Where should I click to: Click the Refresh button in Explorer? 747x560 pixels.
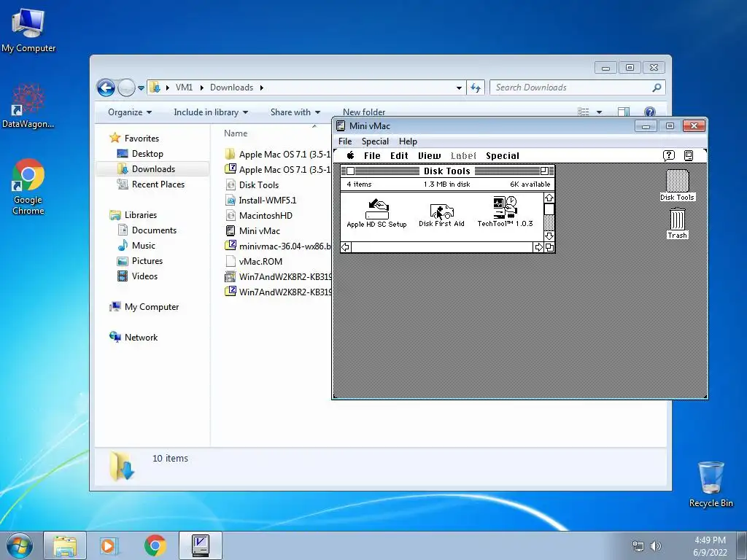click(476, 87)
